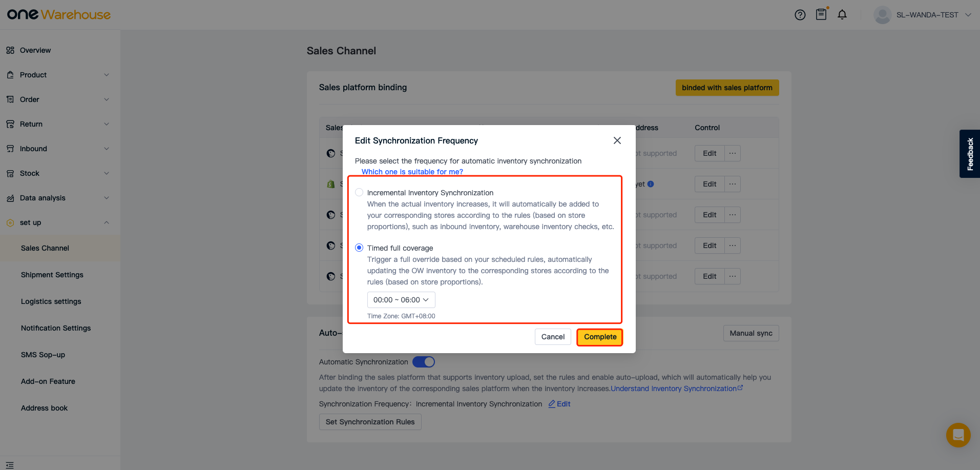The width and height of the screenshot is (980, 470).
Task: Click the Complete button
Action: coord(600,337)
